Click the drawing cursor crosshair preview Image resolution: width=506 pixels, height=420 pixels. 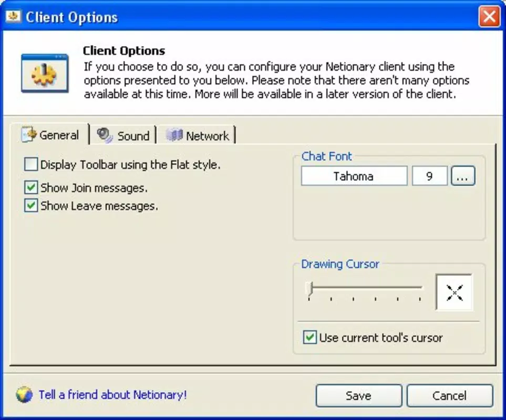click(454, 292)
